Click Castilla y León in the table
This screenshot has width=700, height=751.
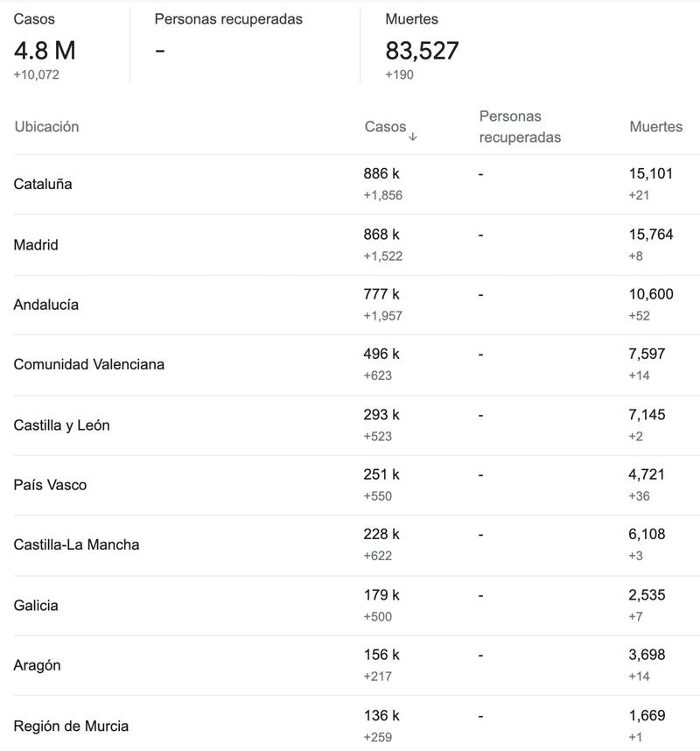62,425
